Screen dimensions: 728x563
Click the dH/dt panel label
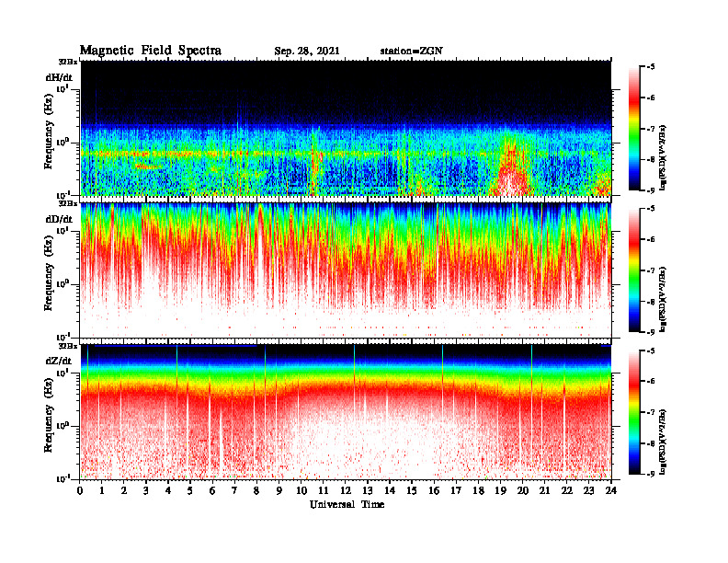click(59, 77)
